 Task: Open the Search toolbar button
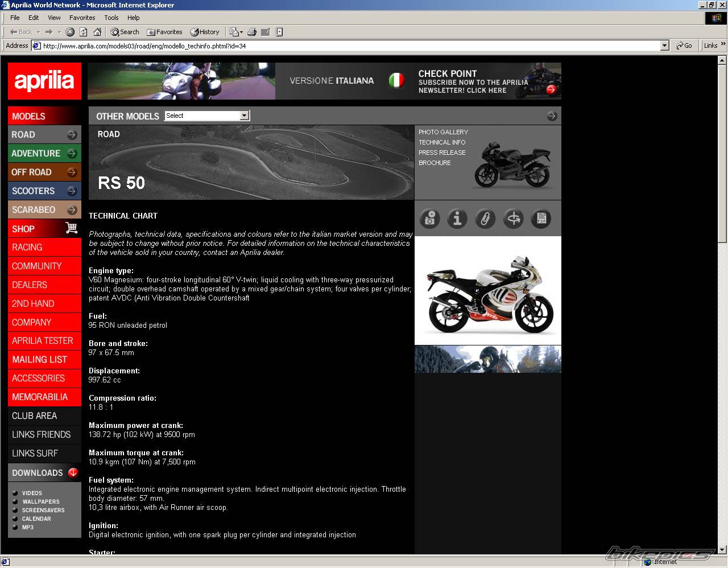pyautogui.click(x=125, y=32)
